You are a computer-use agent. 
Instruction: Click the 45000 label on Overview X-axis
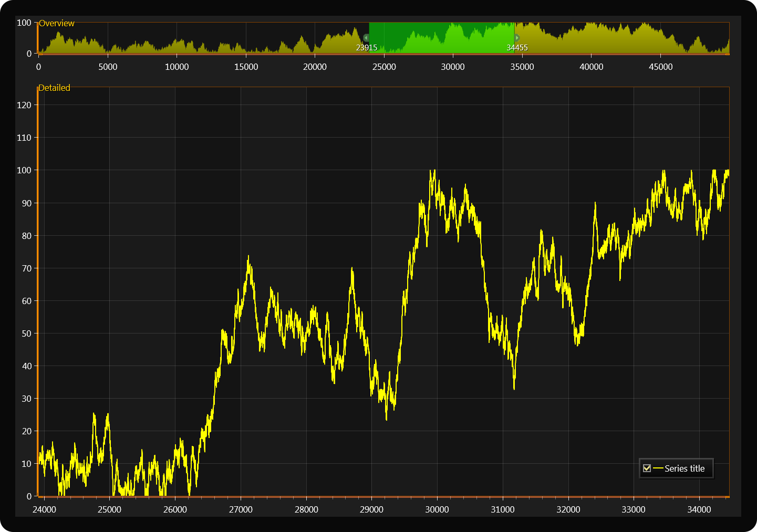tap(660, 67)
